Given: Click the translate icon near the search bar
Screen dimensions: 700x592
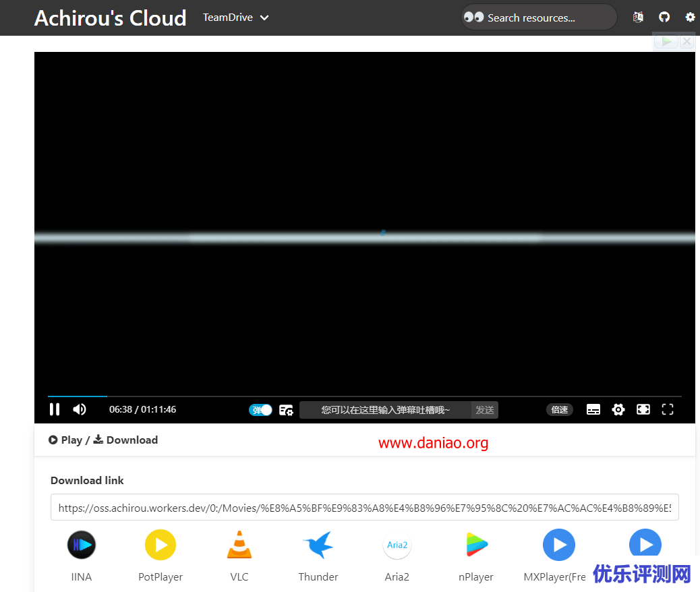Looking at the screenshot, I should [638, 17].
